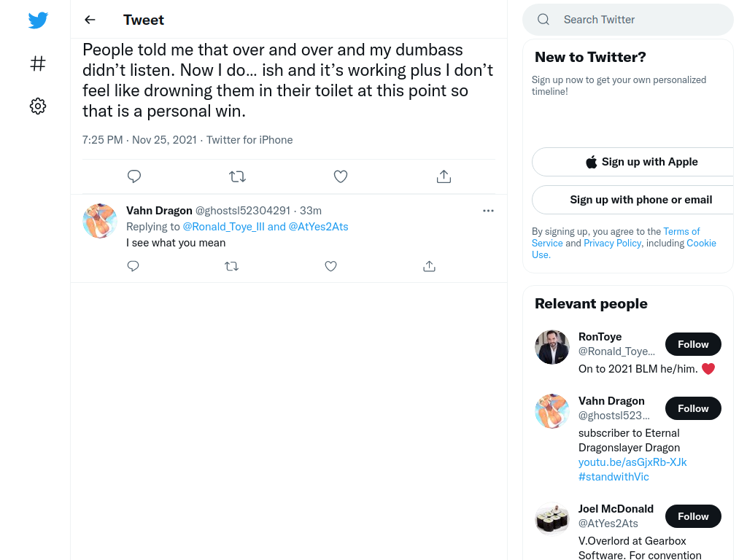The width and height of the screenshot is (747, 560).
Task: Open Settings gear icon in sidebar
Action: click(38, 106)
